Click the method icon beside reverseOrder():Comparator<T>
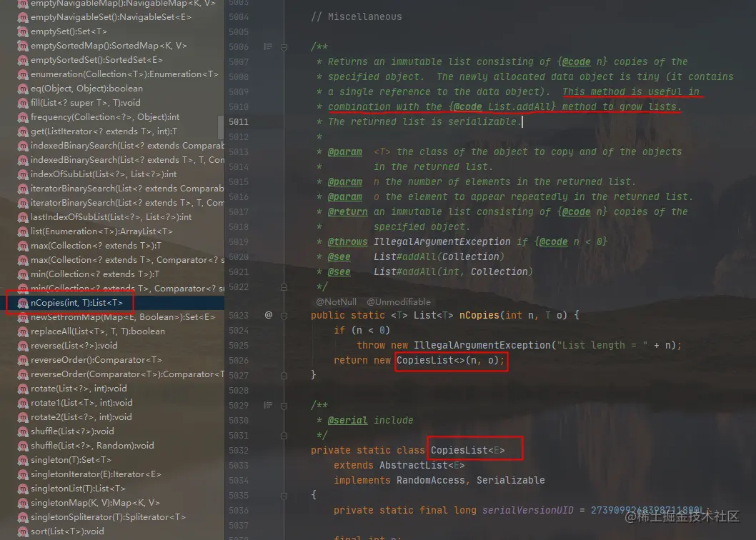Screen dimensions: 756x540 click(x=23, y=361)
